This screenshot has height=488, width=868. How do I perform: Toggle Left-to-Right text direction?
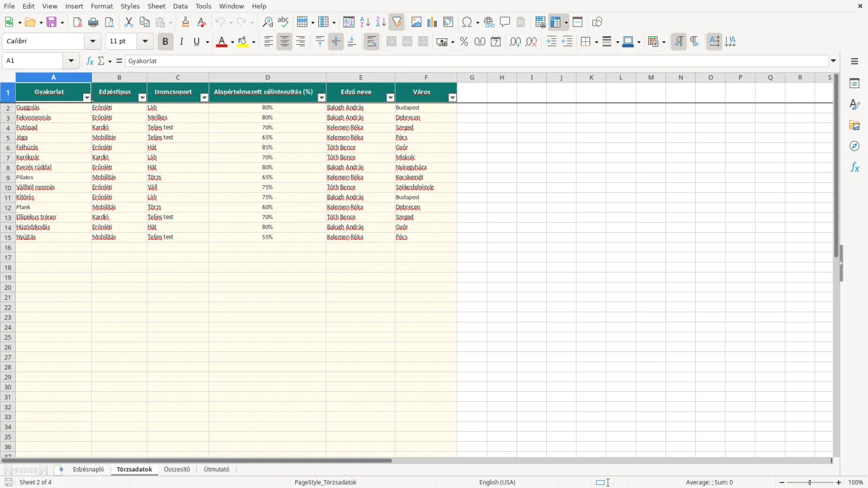tap(678, 42)
